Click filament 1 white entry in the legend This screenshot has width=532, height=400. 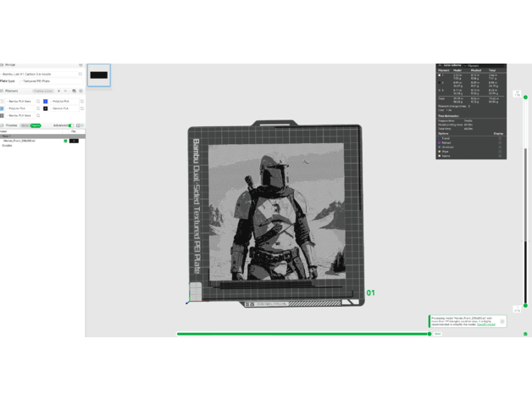[x=440, y=75]
